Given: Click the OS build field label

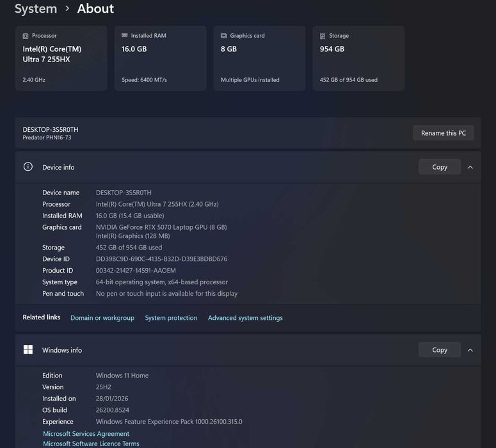Looking at the screenshot, I should click(x=55, y=410).
